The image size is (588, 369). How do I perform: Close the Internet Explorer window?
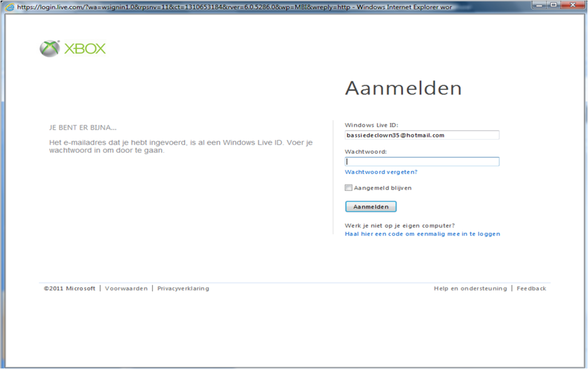click(x=573, y=5)
